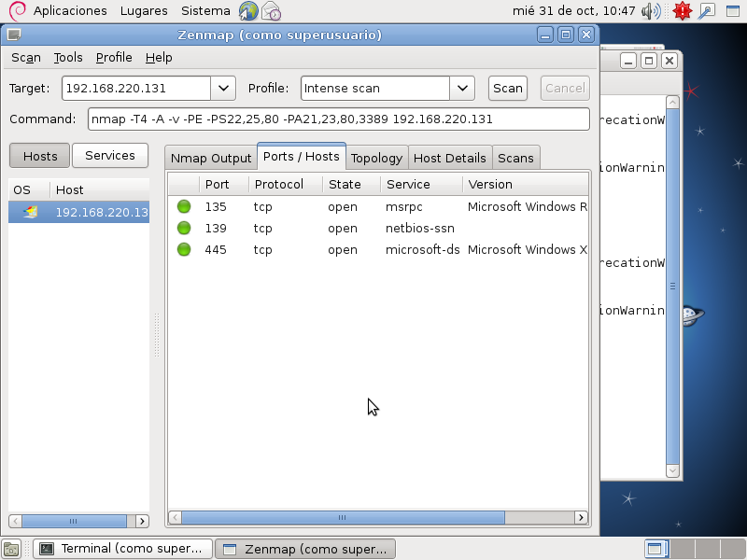The height and width of the screenshot is (560, 747).
Task: Toggle the Services view button
Action: pos(110,156)
